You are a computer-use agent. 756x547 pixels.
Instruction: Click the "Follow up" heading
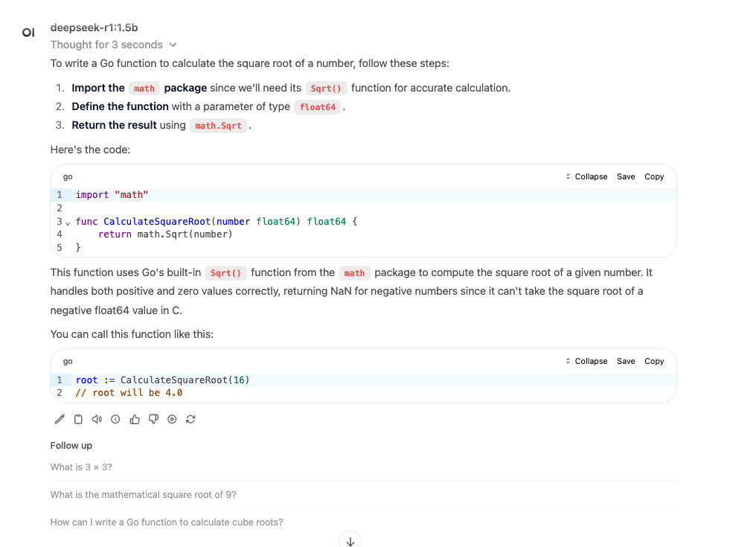[71, 446]
